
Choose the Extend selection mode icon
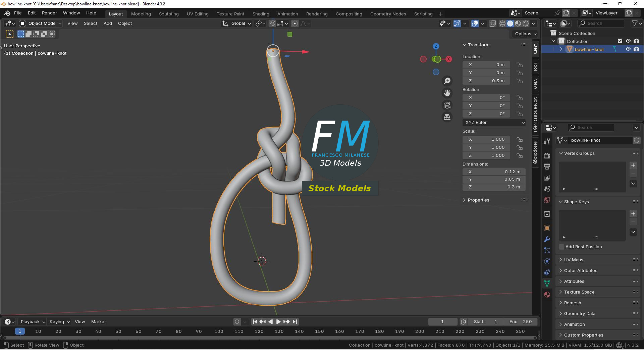coord(29,34)
